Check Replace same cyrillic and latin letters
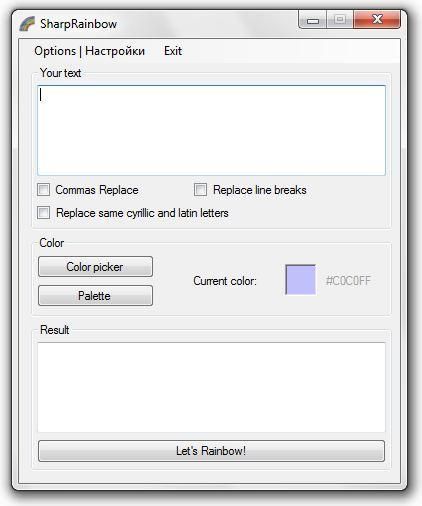 [x=44, y=213]
